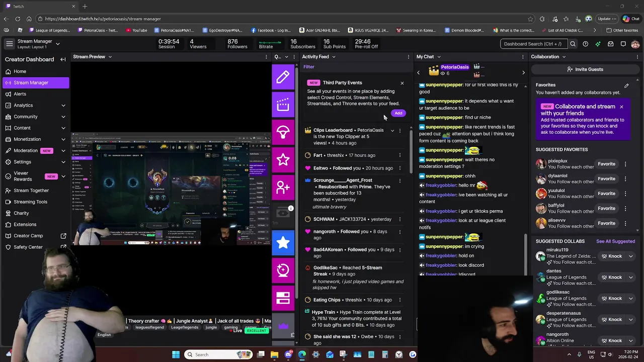Expand the Monetization sidebar section
The width and height of the screenshot is (644, 362).
63,139
